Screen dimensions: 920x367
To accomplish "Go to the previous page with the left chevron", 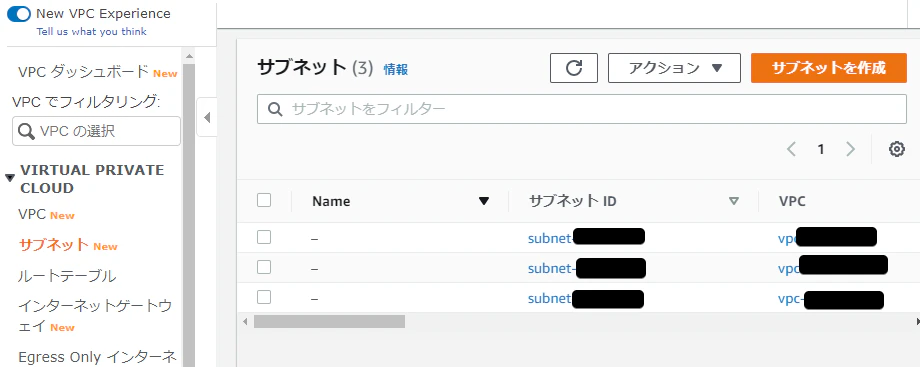I will 791,149.
